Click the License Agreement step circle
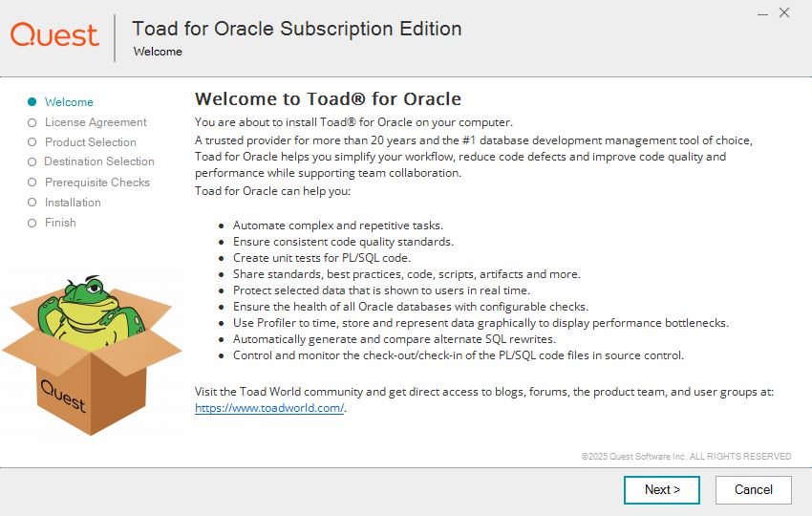The height and width of the screenshot is (516, 812). click(32, 122)
